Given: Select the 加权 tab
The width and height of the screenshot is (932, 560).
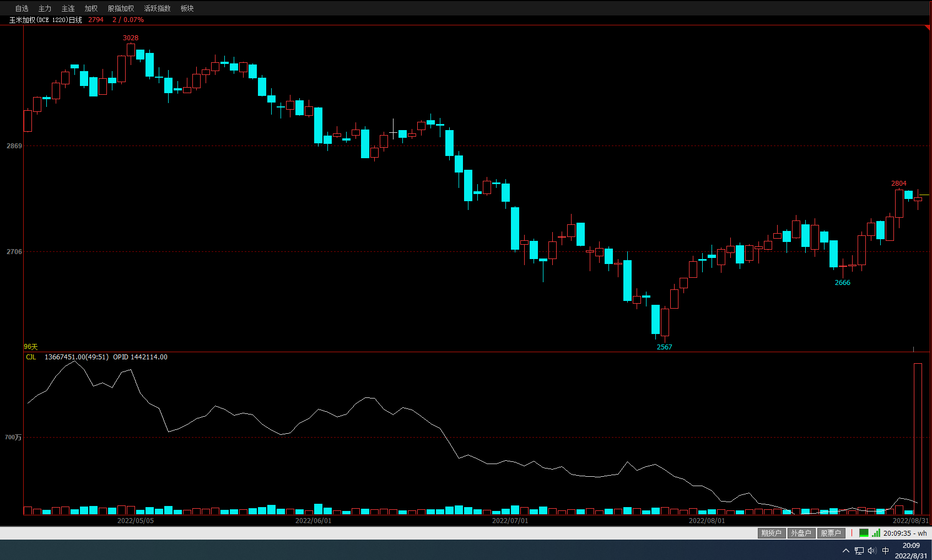Looking at the screenshot, I should click(x=91, y=8).
